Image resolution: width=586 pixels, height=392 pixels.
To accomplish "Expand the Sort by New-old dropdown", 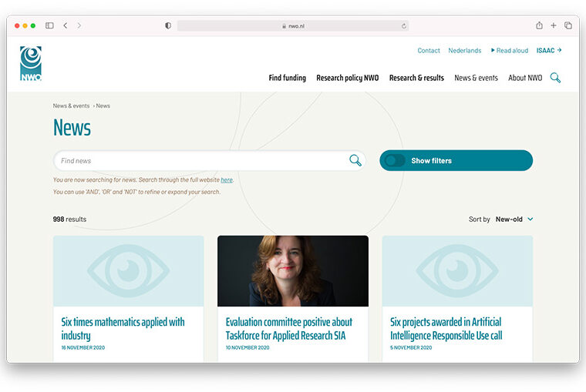I will pyautogui.click(x=514, y=219).
